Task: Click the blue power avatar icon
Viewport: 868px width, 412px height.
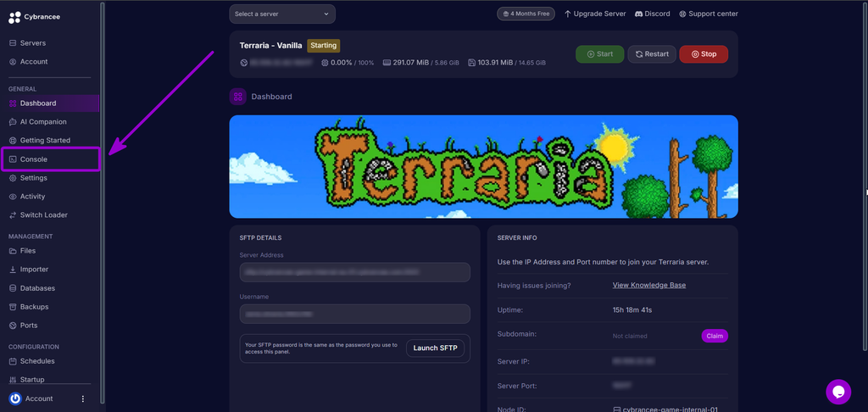Action: coord(15,398)
